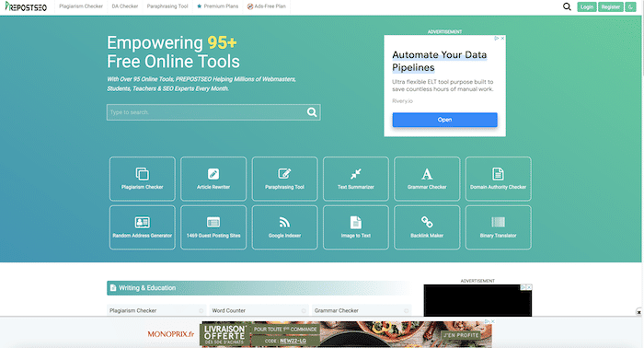Open the Article Rewriter tile

pyautogui.click(x=213, y=179)
